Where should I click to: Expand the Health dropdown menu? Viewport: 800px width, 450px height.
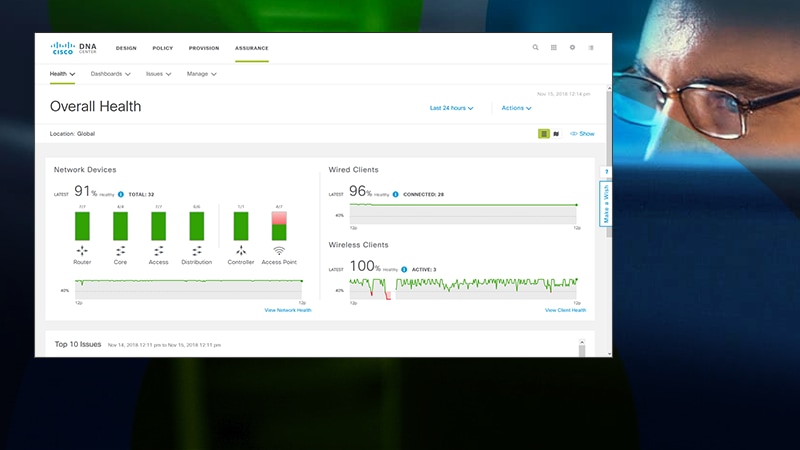point(62,74)
